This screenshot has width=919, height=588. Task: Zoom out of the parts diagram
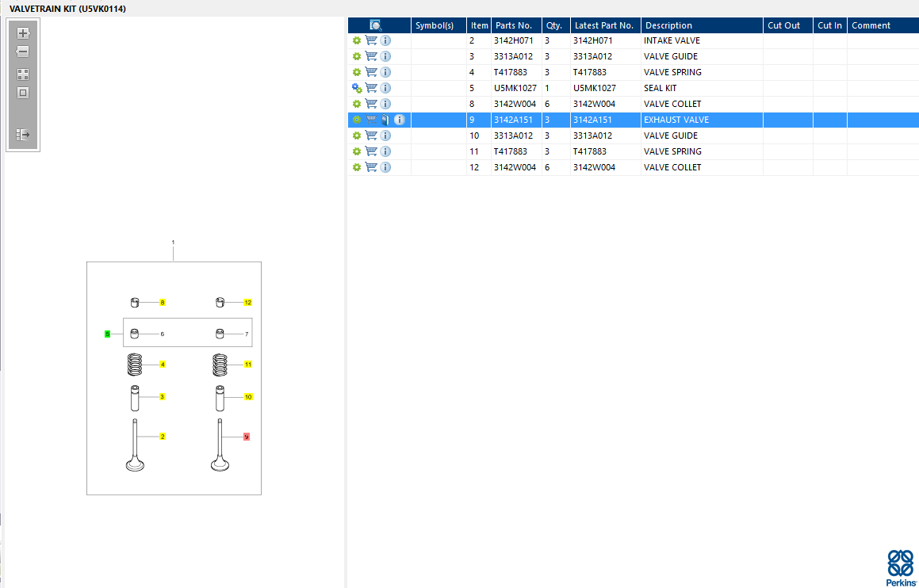click(23, 52)
